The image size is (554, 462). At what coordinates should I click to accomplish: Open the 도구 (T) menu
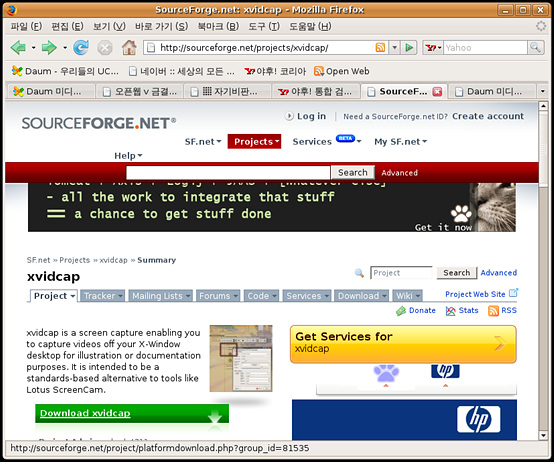point(264,26)
